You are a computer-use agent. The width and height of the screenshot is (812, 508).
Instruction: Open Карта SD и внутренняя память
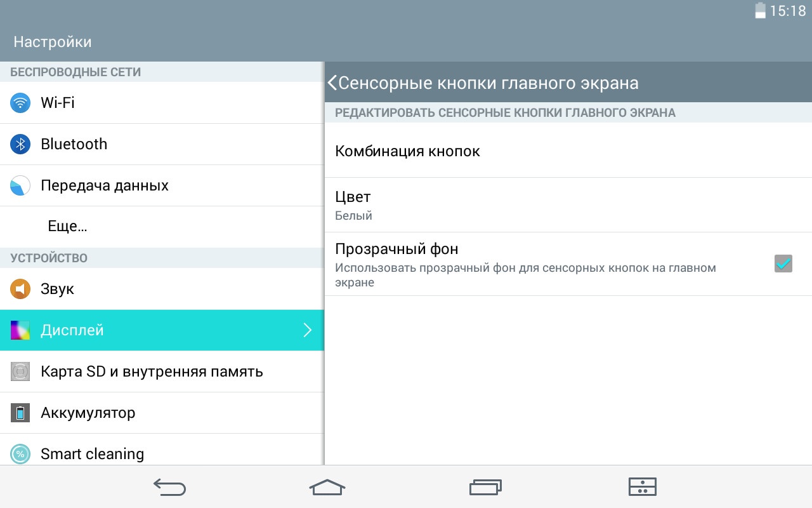pyautogui.click(x=152, y=371)
